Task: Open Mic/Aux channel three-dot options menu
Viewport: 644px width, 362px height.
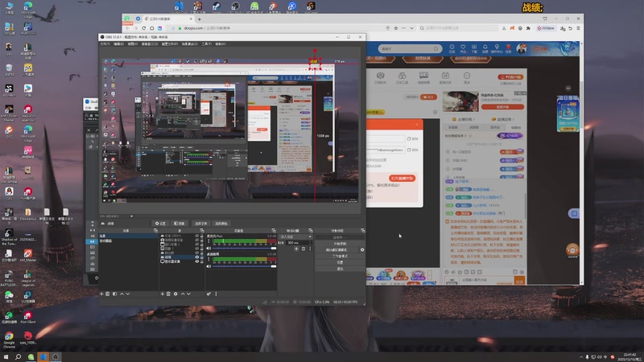Action: pyautogui.click(x=208, y=241)
